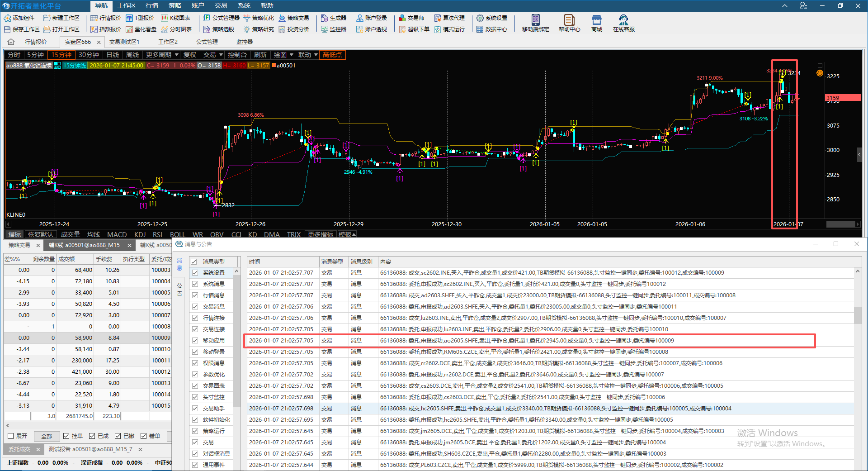This screenshot has height=471, width=868.
Task: Switch to the 交易测试区1 workspace tab
Action: (124, 42)
